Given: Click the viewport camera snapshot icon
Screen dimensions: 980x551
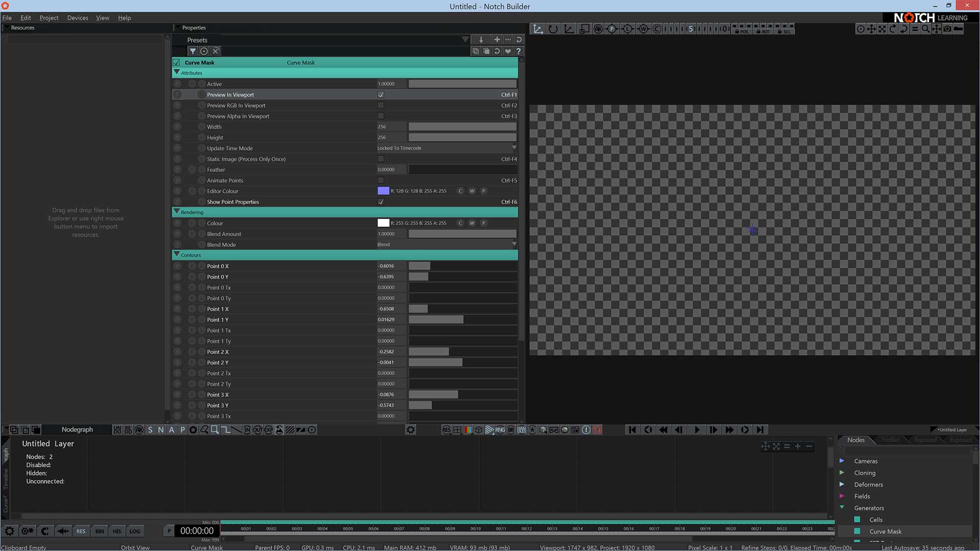Looking at the screenshot, I should coord(947,29).
